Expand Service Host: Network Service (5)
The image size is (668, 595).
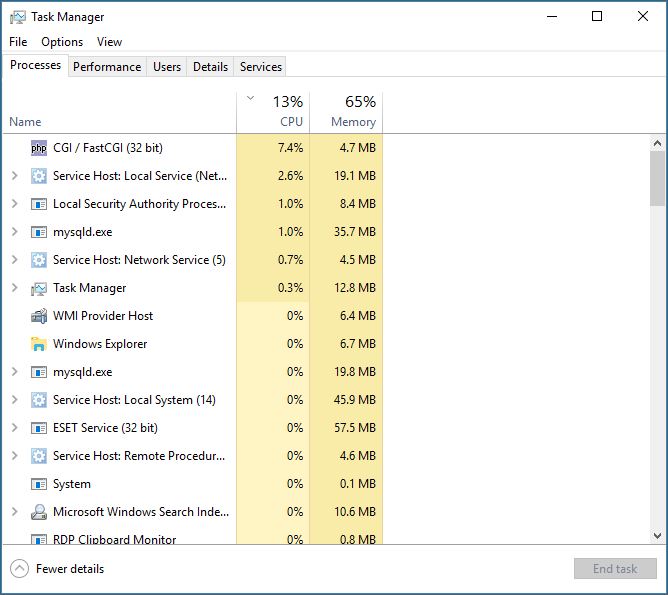coord(14,260)
